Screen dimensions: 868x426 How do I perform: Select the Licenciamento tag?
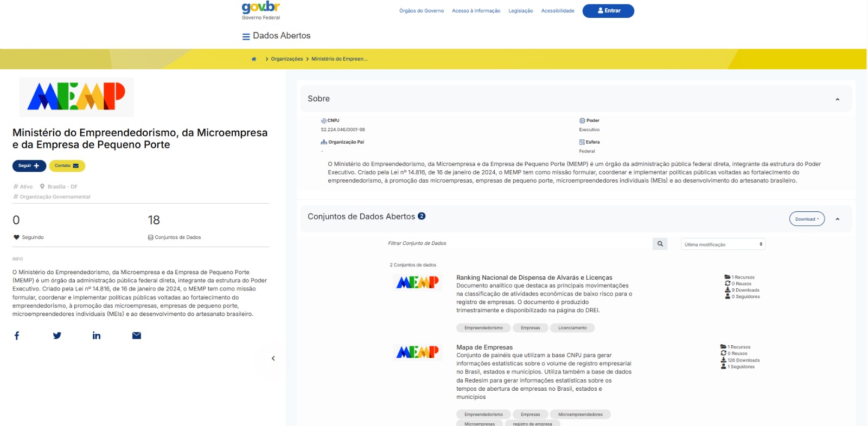coord(572,328)
